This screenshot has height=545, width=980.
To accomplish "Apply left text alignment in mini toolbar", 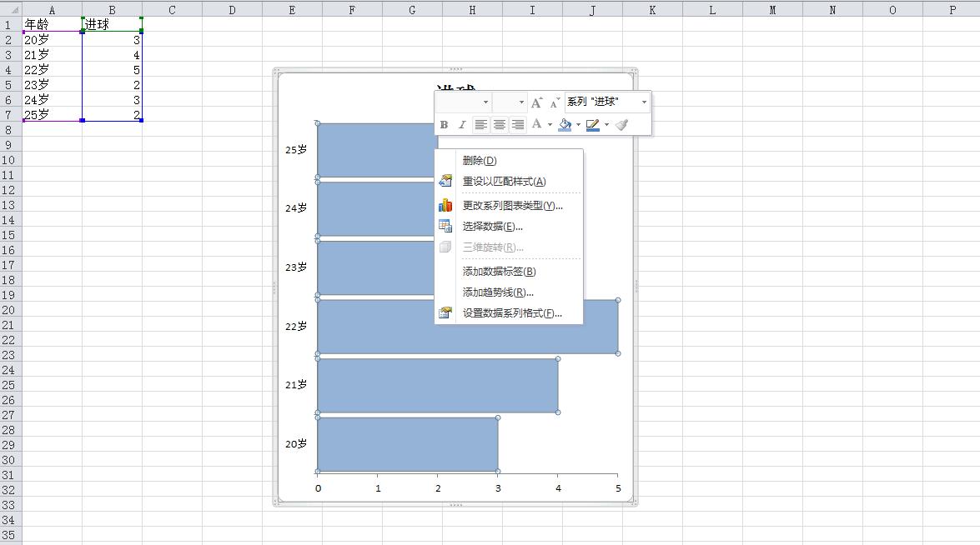I will pyautogui.click(x=480, y=125).
